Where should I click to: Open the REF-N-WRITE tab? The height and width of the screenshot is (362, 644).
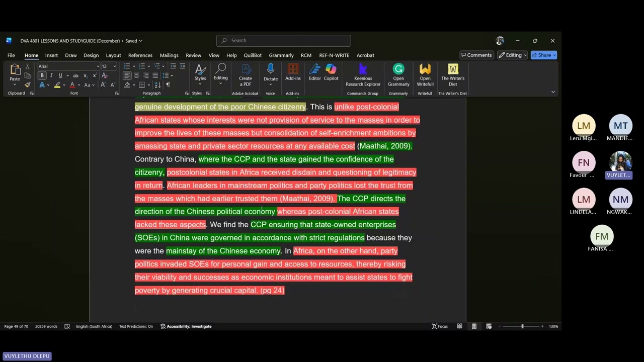tap(334, 55)
